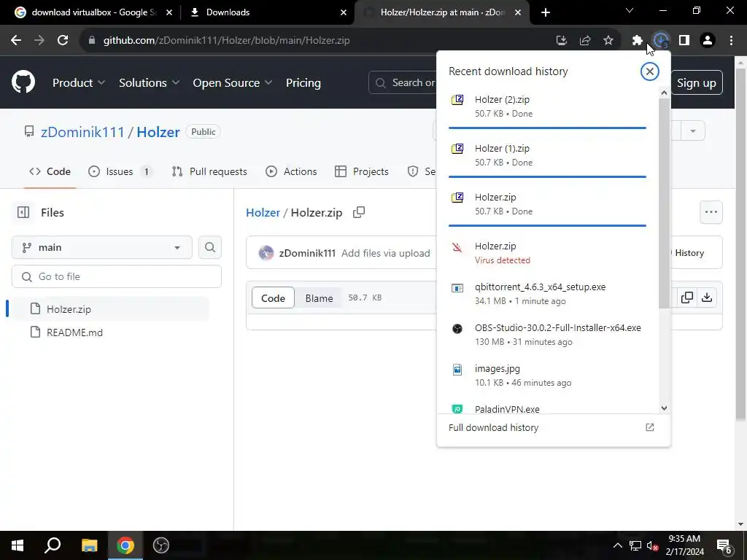
Task: Open the Actions tab
Action: click(291, 171)
